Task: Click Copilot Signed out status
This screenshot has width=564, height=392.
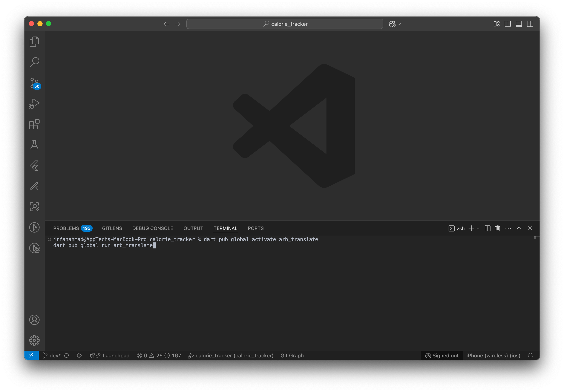Action: click(442, 355)
